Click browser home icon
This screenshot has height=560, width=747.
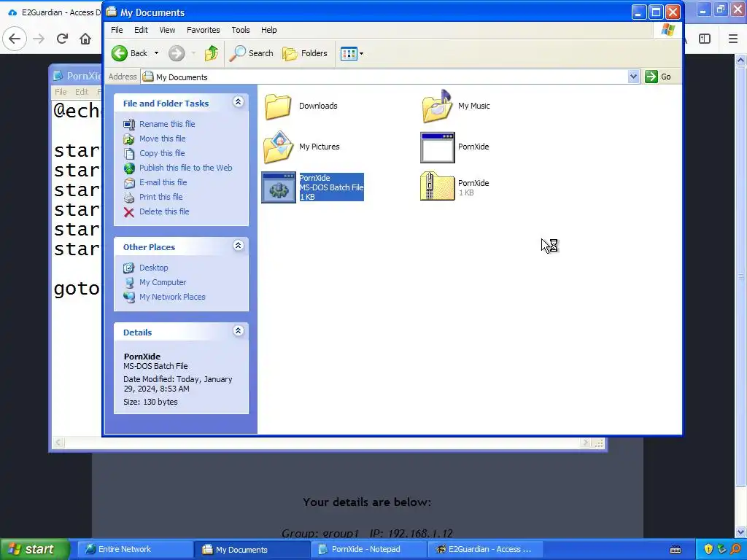point(85,39)
